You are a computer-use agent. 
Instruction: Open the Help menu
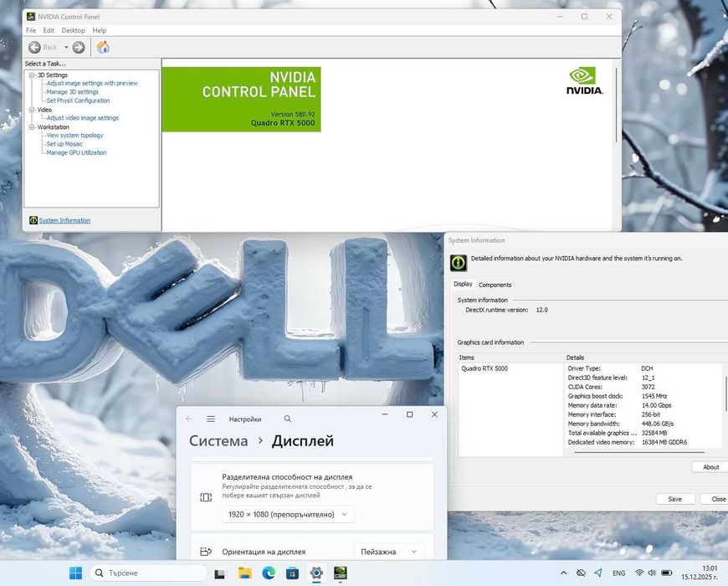100,30
